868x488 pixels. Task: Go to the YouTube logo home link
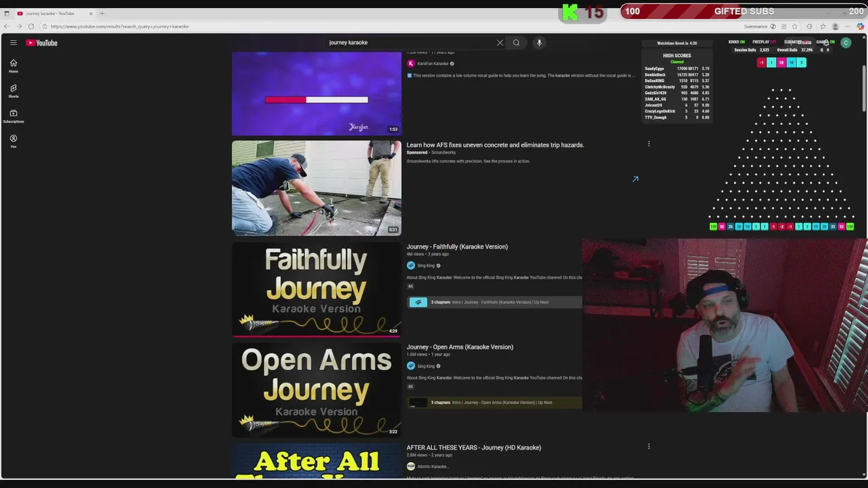click(42, 43)
